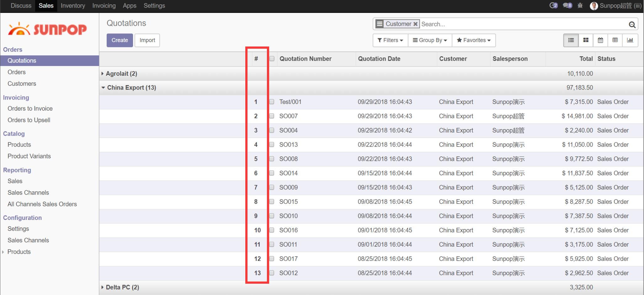The image size is (644, 295).
Task: Open the SO012 quotation row
Action: (x=371, y=273)
